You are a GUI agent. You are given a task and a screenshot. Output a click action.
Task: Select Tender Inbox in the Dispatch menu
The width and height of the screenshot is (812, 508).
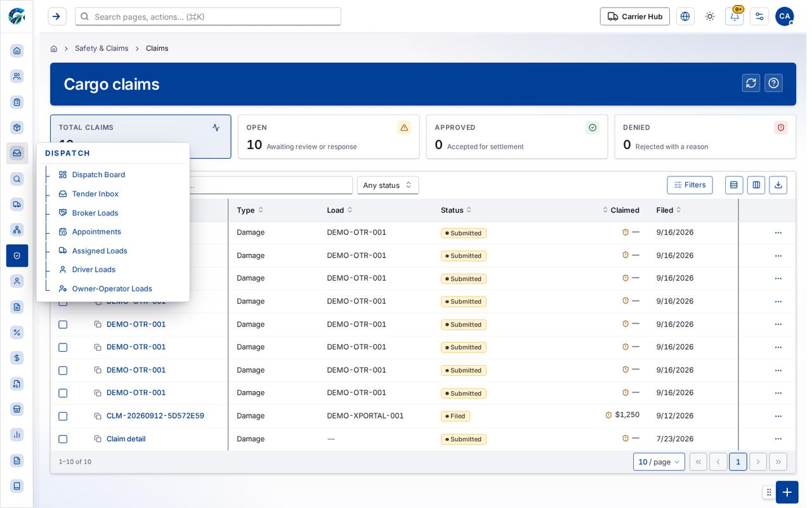coord(95,194)
